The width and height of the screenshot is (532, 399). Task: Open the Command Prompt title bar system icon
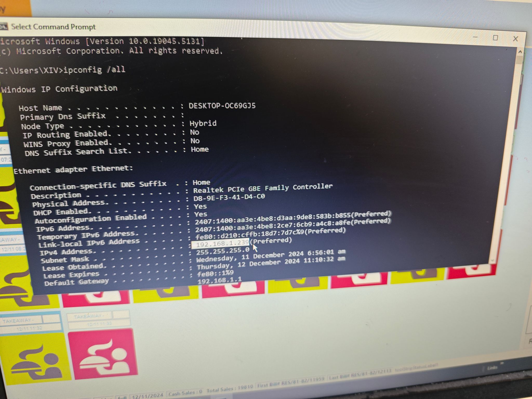pos(4,26)
